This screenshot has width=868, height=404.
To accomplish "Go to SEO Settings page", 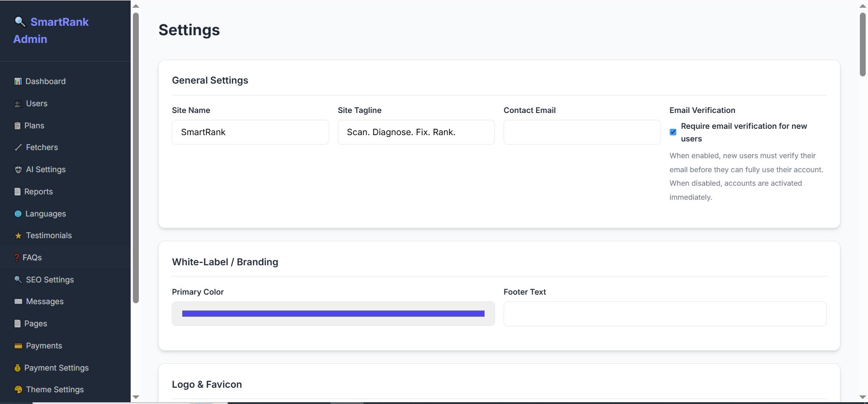I will [50, 280].
